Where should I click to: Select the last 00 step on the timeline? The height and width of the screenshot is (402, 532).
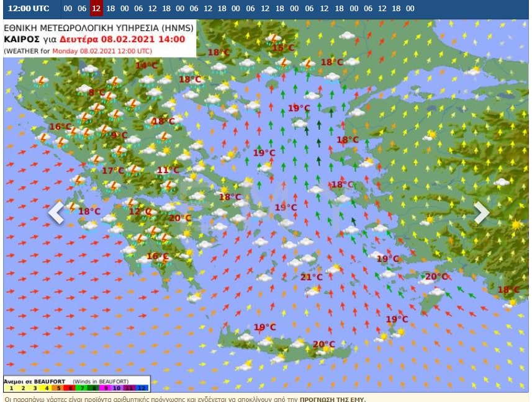pos(410,9)
